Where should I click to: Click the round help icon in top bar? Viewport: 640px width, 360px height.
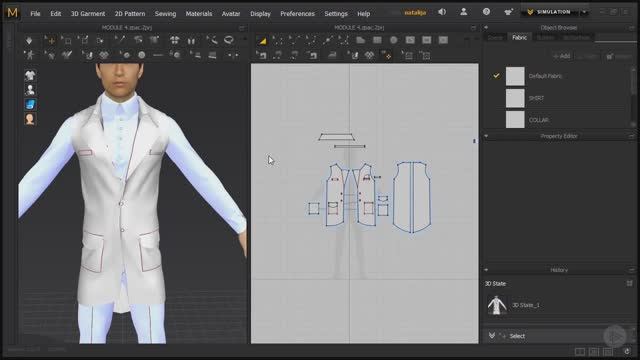pos(486,12)
